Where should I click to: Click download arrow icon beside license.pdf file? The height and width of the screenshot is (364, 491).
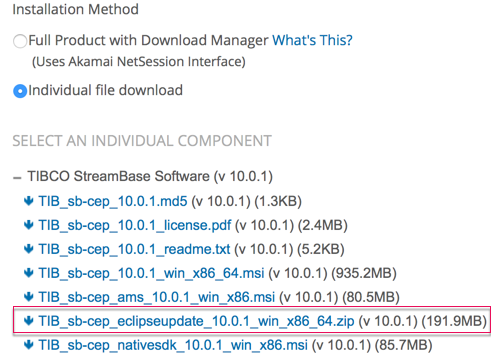tap(29, 225)
